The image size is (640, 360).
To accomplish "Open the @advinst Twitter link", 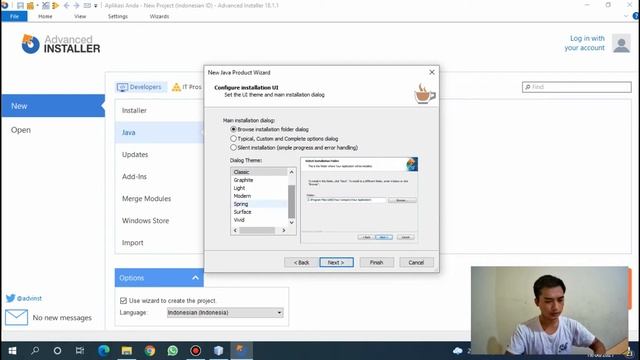I will (24, 298).
